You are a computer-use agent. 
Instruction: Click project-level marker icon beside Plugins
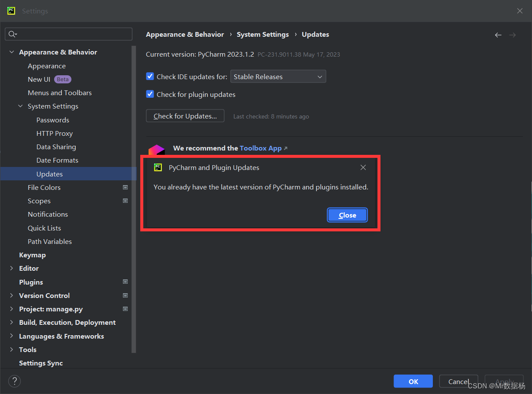(x=125, y=282)
